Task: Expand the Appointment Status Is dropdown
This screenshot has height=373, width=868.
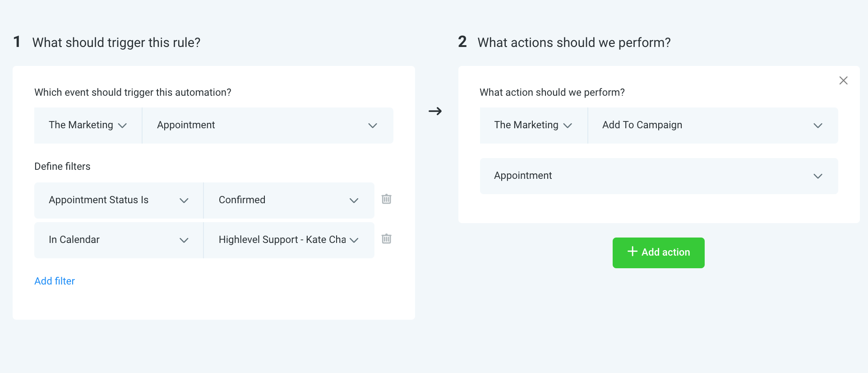Action: pos(119,200)
